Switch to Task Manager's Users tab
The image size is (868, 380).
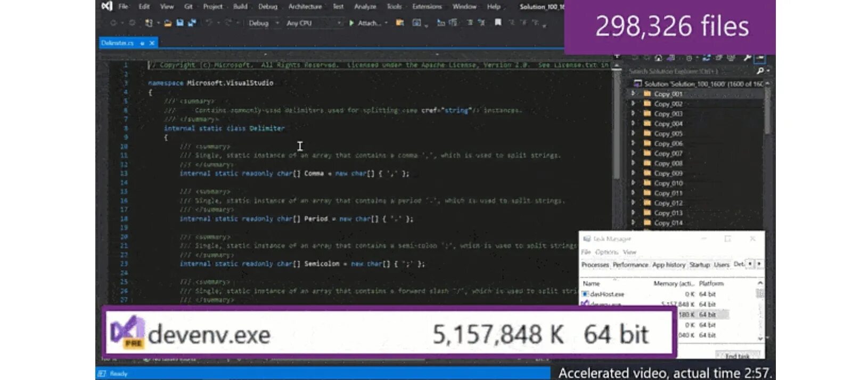722,265
